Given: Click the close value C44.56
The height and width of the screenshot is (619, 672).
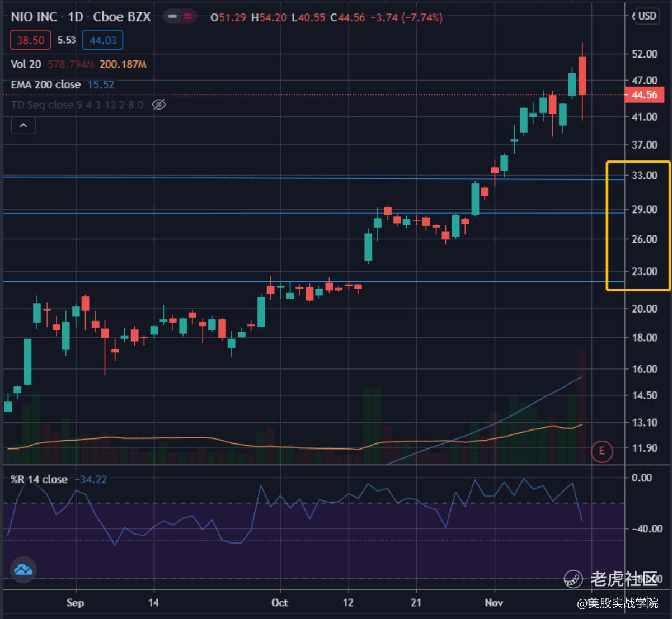Looking at the screenshot, I should point(347,17).
